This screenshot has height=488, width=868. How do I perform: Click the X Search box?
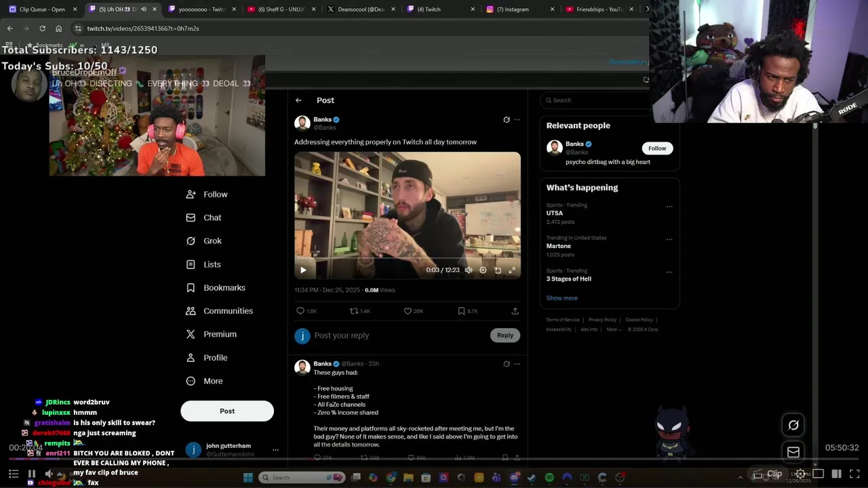coord(597,100)
